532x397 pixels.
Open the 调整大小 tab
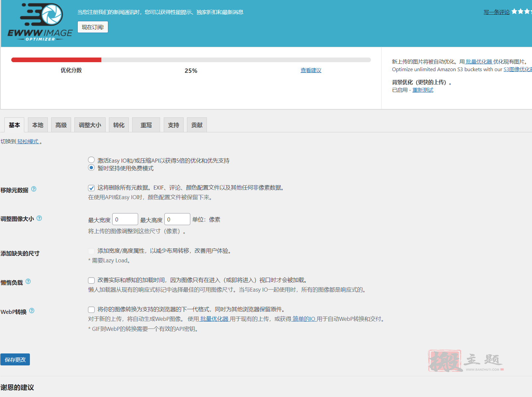[90, 125]
